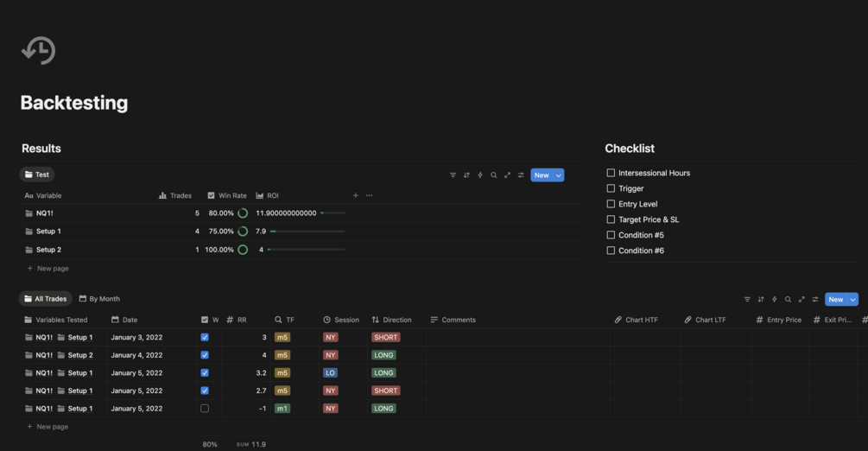Click the Exit Price column header
This screenshot has width=868, height=451.
pos(833,320)
